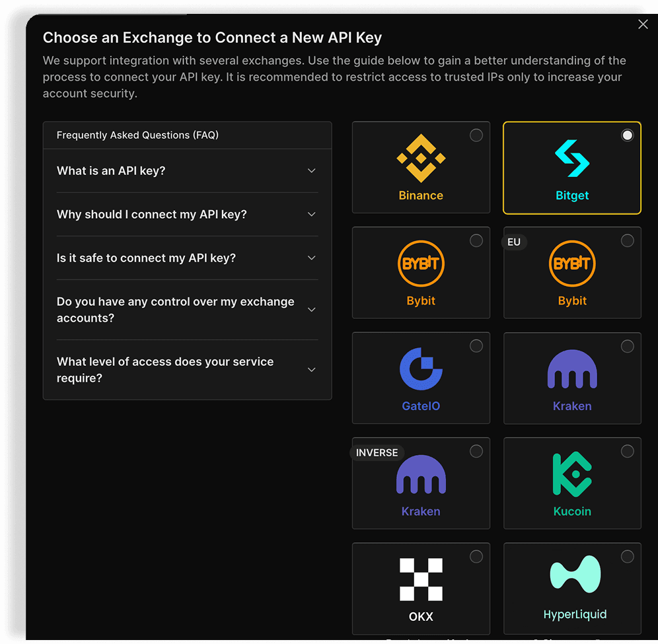Click the HyperLiquid logo icon

coord(575,574)
